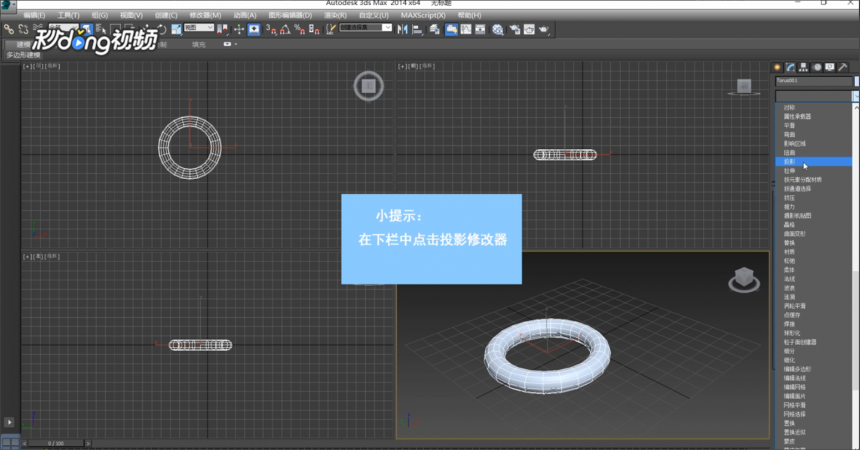The image size is (860, 450).
Task: Click the Torus001 object name field
Action: click(x=814, y=81)
